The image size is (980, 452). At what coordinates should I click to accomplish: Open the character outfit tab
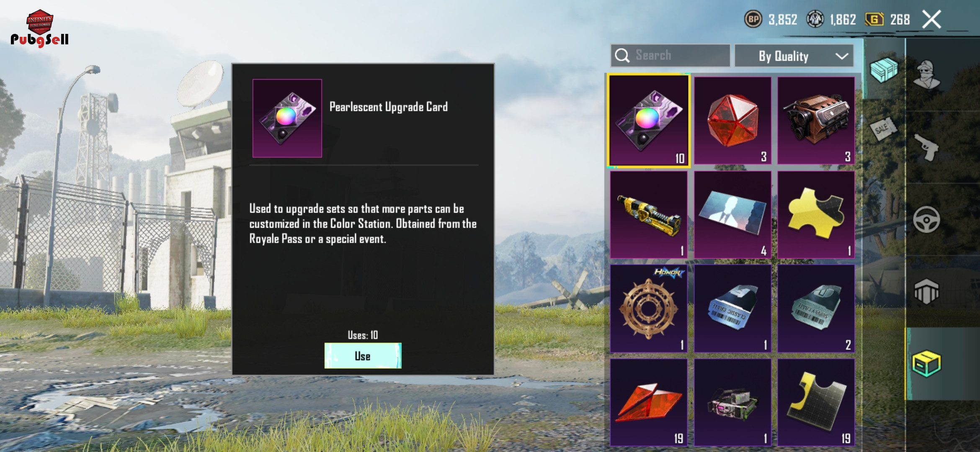tap(926, 74)
